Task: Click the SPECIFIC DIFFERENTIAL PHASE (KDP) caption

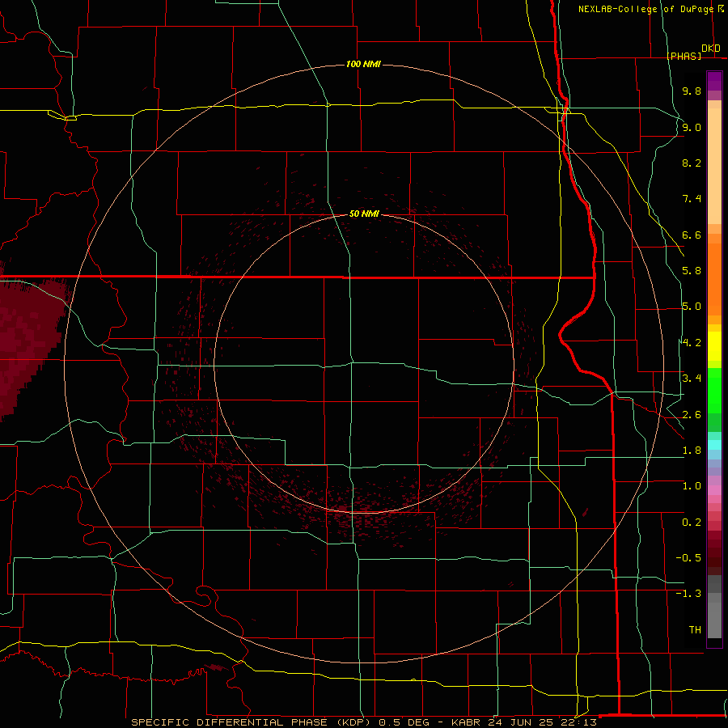Action: point(252,722)
